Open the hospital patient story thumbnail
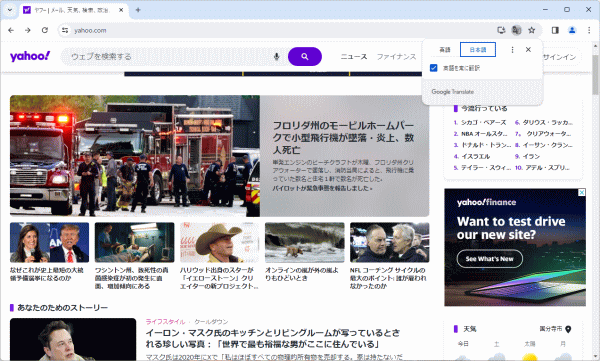This screenshot has height=361, width=600. [x=134, y=242]
